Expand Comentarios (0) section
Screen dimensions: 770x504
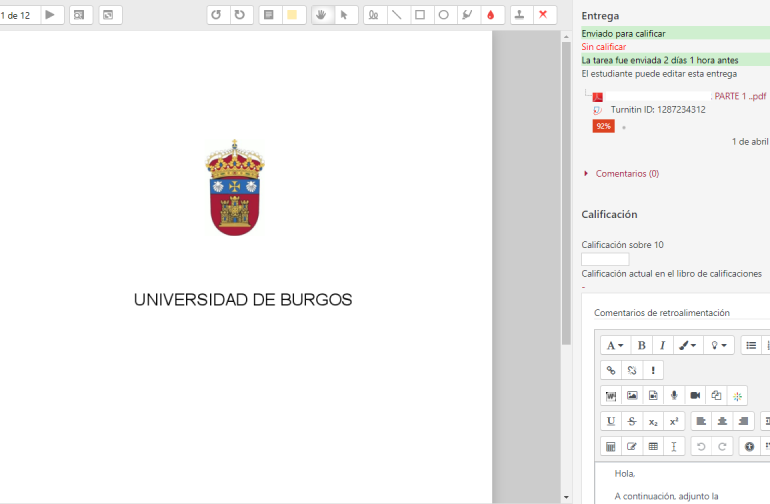coord(627,173)
